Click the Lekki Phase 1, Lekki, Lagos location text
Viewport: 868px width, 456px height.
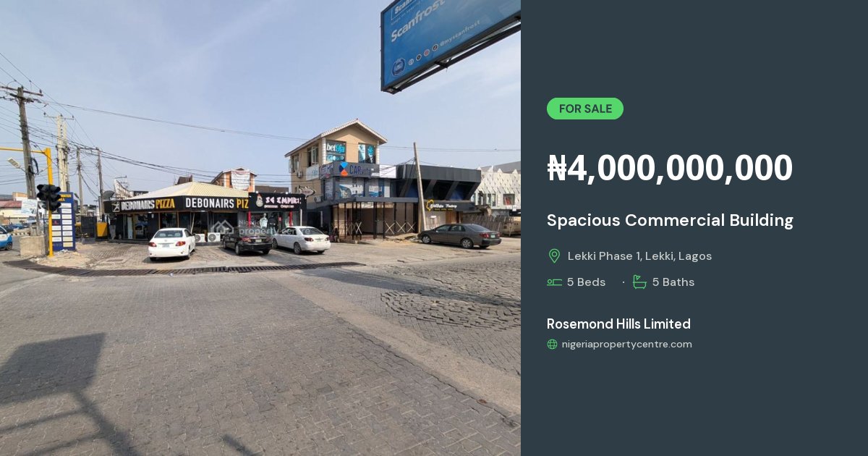[x=639, y=256]
